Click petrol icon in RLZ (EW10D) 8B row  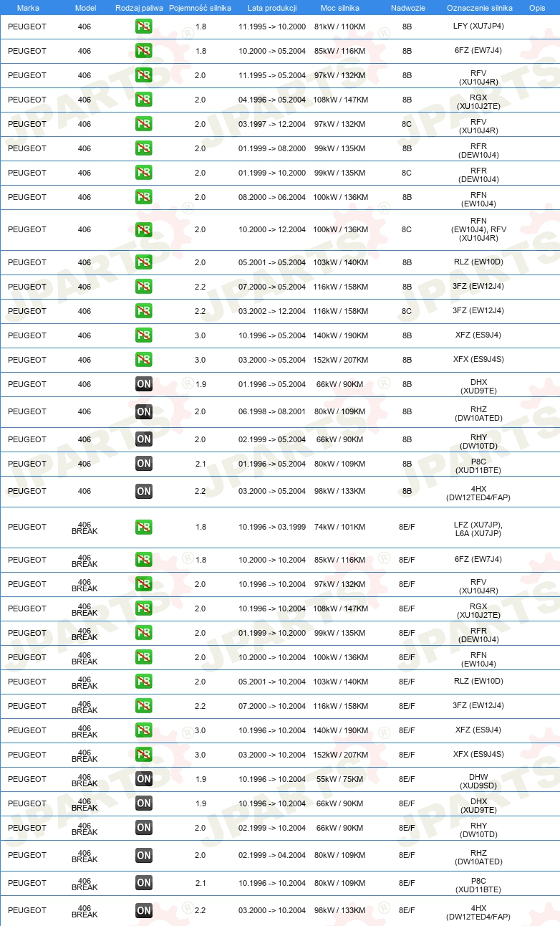click(x=143, y=262)
